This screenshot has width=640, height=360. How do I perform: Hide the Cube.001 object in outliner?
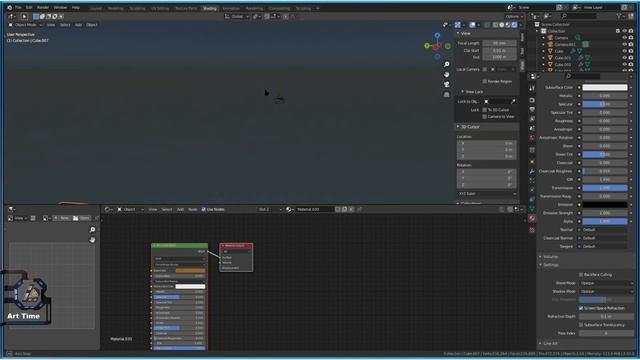(x=624, y=58)
